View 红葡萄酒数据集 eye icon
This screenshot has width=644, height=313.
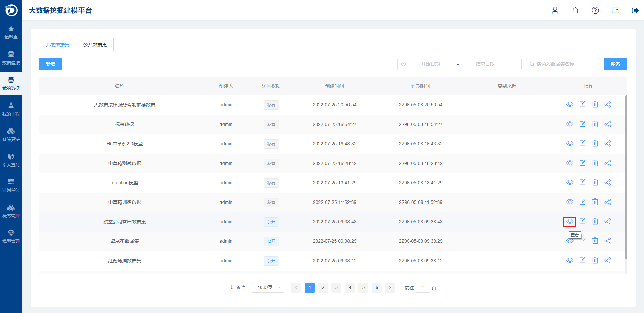(570, 260)
